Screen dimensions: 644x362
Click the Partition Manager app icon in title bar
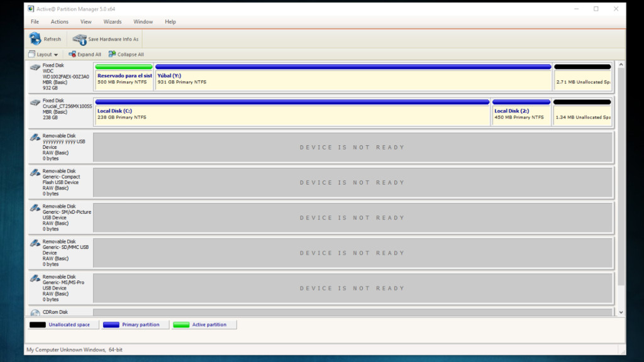pos(31,9)
